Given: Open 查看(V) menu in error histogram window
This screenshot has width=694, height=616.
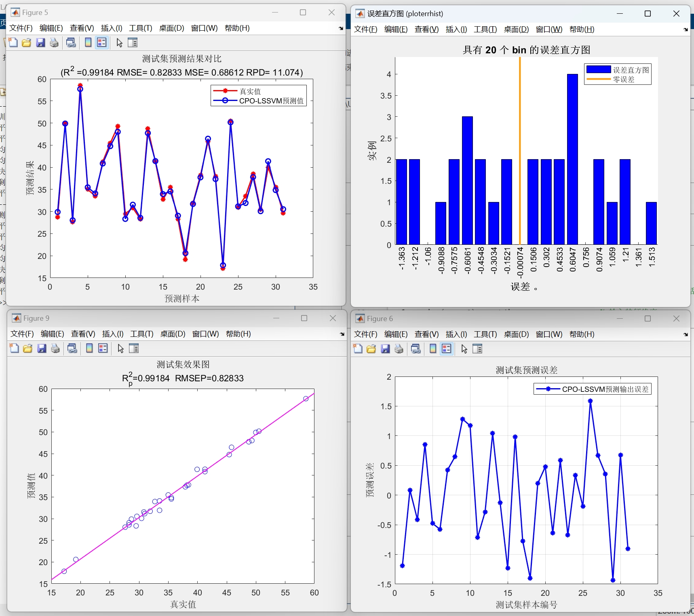Looking at the screenshot, I should (x=426, y=29).
